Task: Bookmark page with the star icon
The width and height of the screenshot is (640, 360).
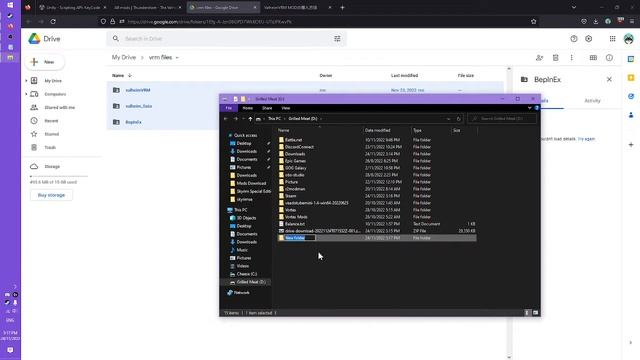Action: click(533, 21)
